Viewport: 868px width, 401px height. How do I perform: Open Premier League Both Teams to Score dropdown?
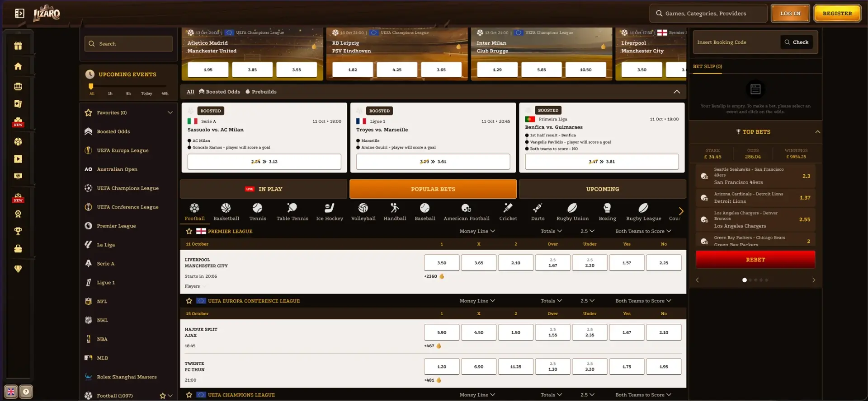pyautogui.click(x=643, y=231)
